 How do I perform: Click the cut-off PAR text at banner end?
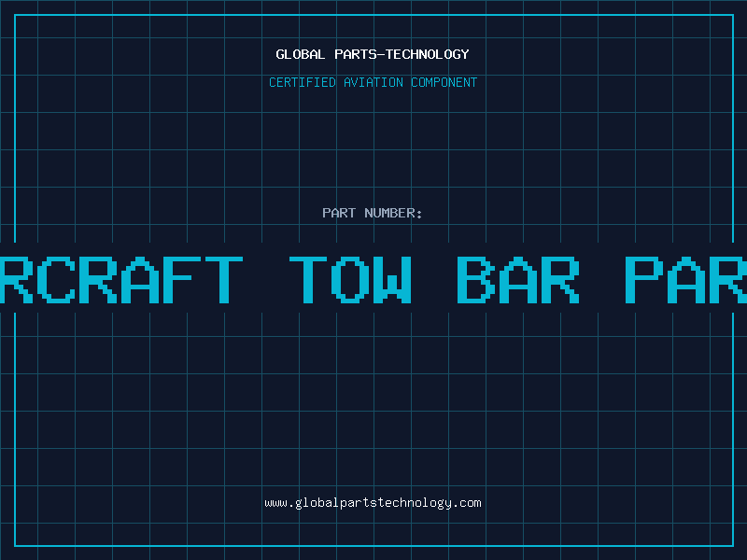[x=686, y=280]
